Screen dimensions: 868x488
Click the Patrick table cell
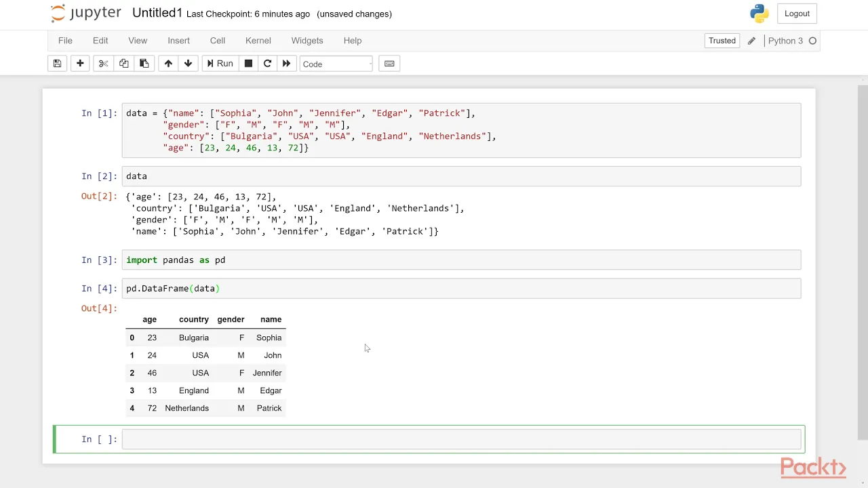pos(269,408)
